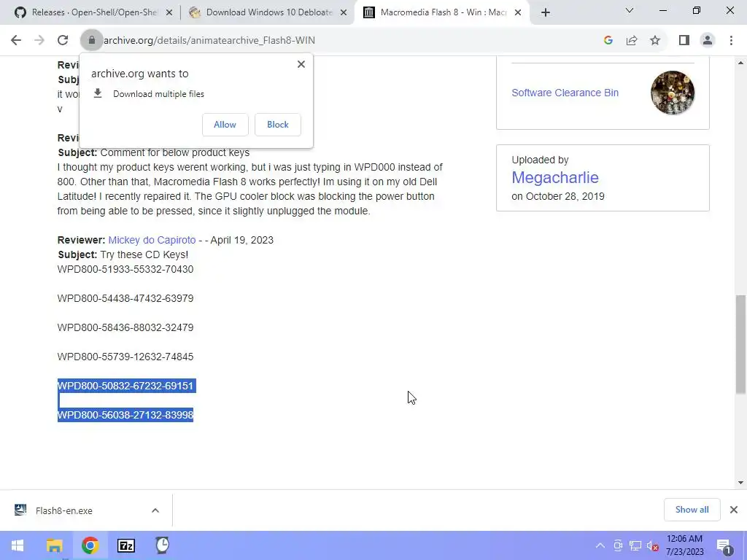
Task: Open the Chrome side panel
Action: (x=684, y=41)
